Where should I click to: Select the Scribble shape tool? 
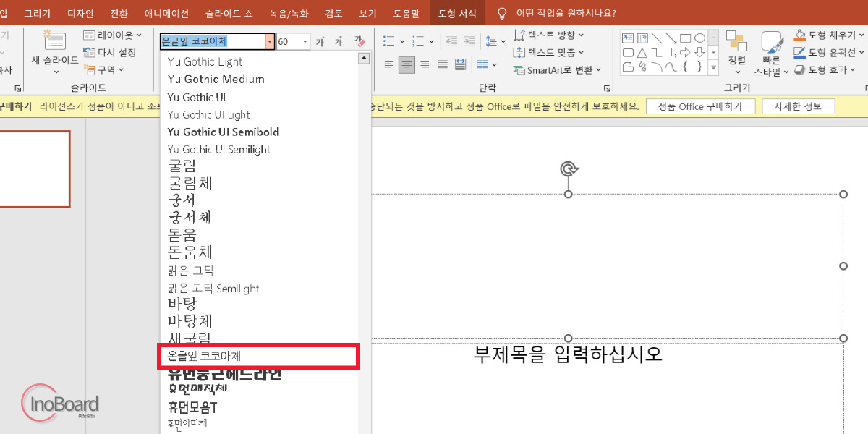click(x=642, y=67)
